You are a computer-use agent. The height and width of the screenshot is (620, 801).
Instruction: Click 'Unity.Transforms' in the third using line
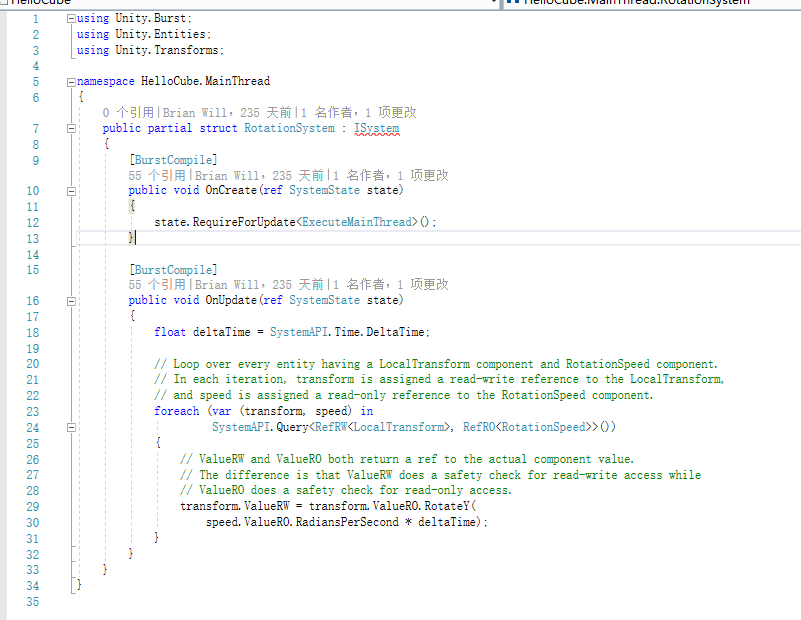pos(167,50)
